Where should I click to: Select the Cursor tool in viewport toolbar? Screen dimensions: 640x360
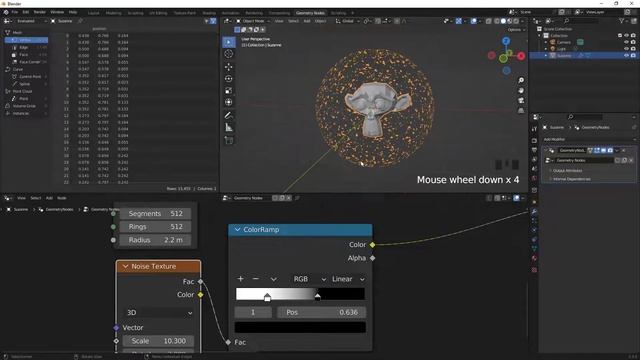coord(229,54)
